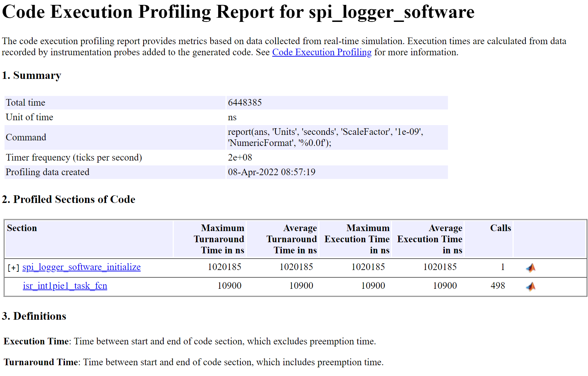Image resolution: width=588 pixels, height=376 pixels.
Task: Click the Maximum Turnaround Time column header
Action: click(x=219, y=239)
